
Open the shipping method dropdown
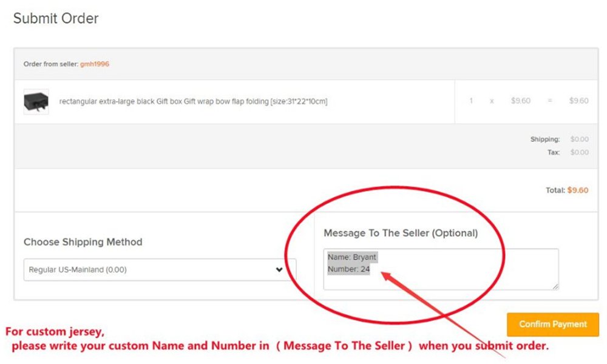(160, 269)
